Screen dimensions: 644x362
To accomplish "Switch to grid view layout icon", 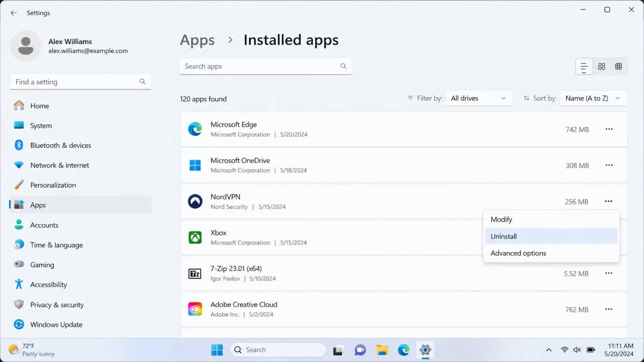I will point(602,67).
